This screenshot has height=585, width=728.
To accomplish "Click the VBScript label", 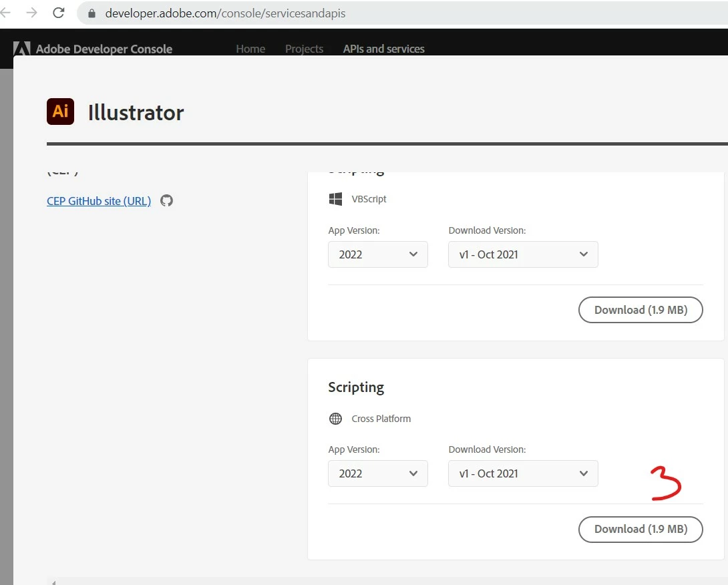I will click(369, 199).
